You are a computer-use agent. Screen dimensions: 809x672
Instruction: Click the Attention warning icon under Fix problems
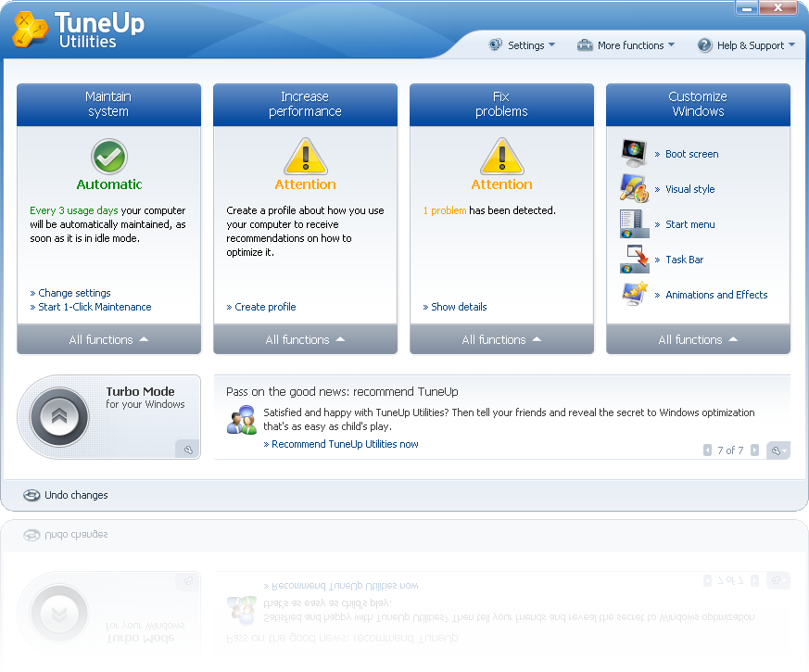501,159
